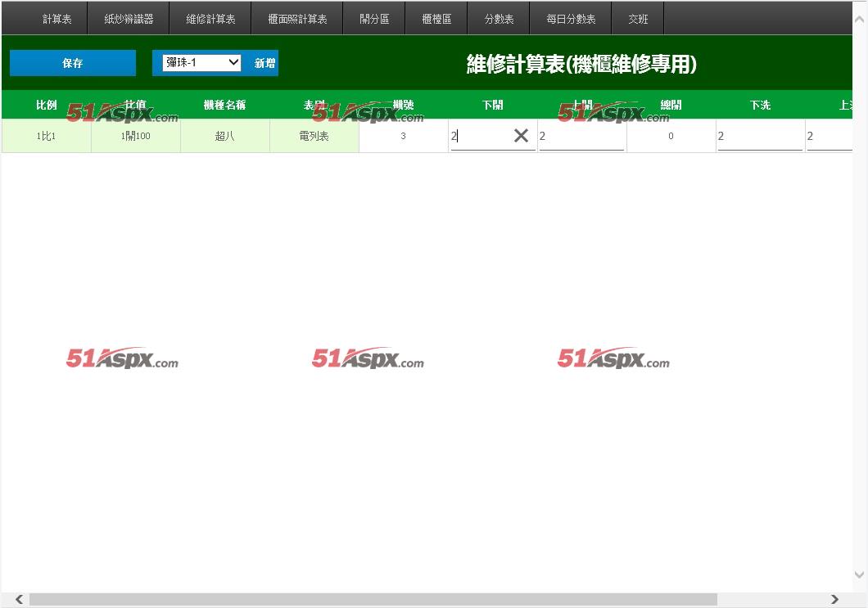The height and width of the screenshot is (608, 868).
Task: Select the 每日分數表 tab
Action: (571, 19)
